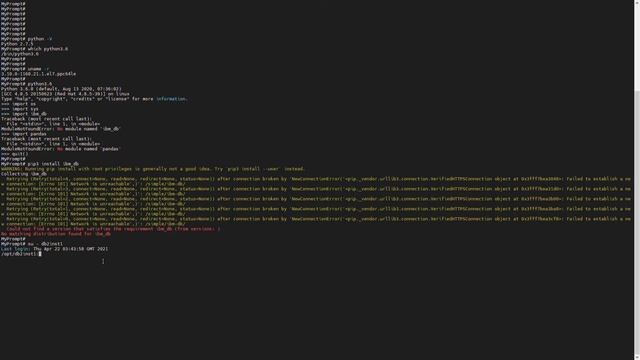
Task: Click the 'pip3 install ibm_db' command
Action: 40,164
